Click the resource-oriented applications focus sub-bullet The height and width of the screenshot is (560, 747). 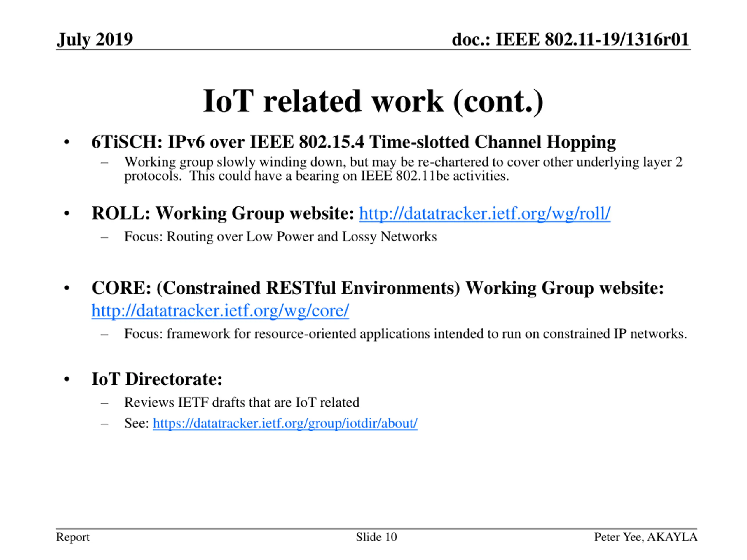pyautogui.click(x=405, y=334)
